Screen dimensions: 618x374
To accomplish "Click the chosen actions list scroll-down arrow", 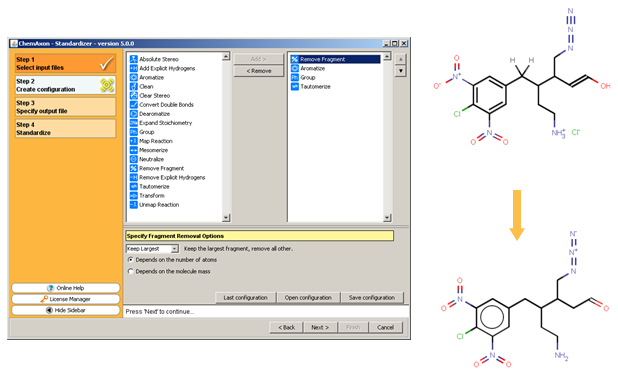I will (x=387, y=218).
